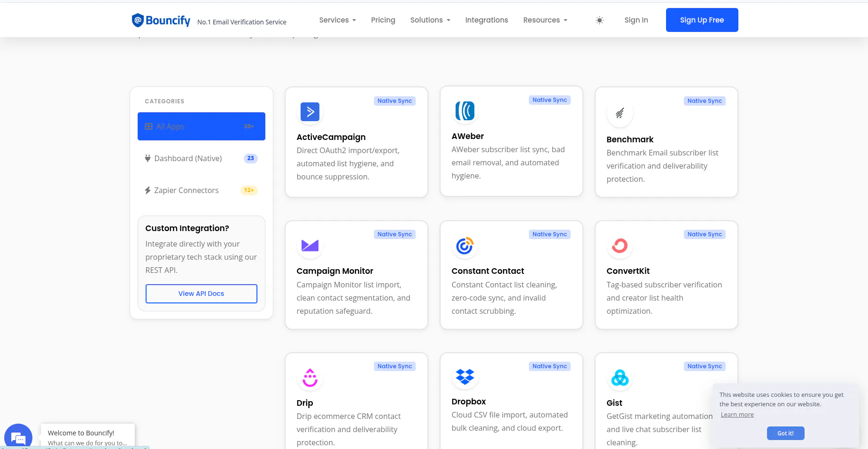Click the Benchmark logo icon
The width and height of the screenshot is (868, 449).
(620, 113)
